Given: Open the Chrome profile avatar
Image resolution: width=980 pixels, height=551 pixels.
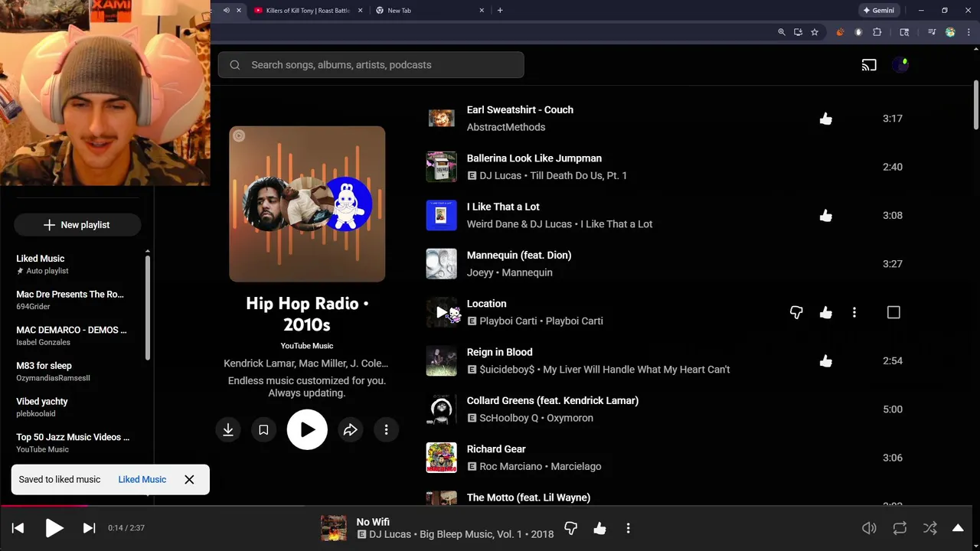Looking at the screenshot, I should (950, 32).
